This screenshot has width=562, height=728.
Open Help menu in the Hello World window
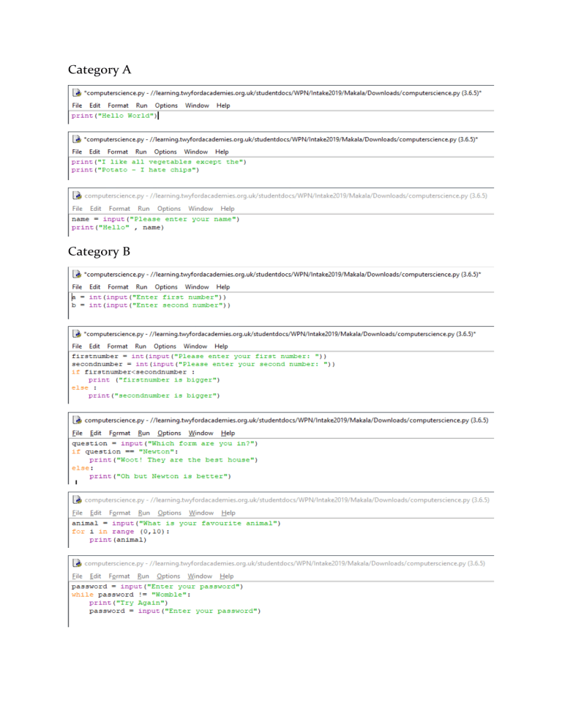click(223, 105)
